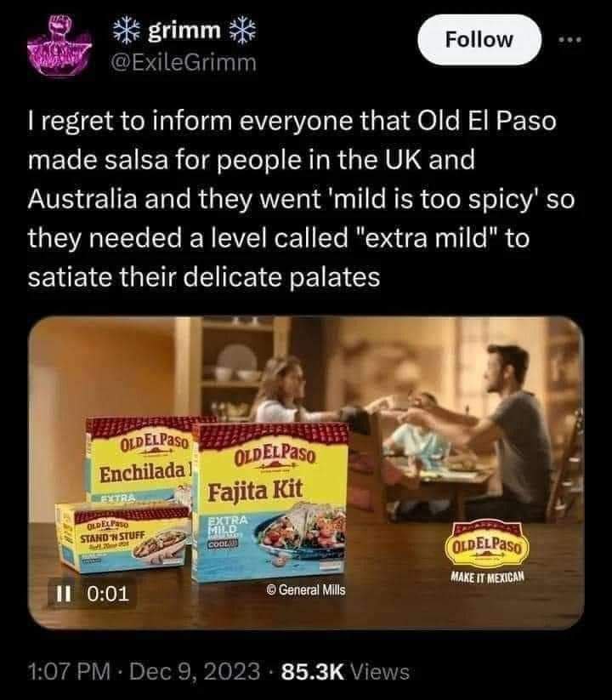Image resolution: width=612 pixels, height=700 pixels.
Task: Click the Make It Mexican tagline
Action: [x=487, y=577]
